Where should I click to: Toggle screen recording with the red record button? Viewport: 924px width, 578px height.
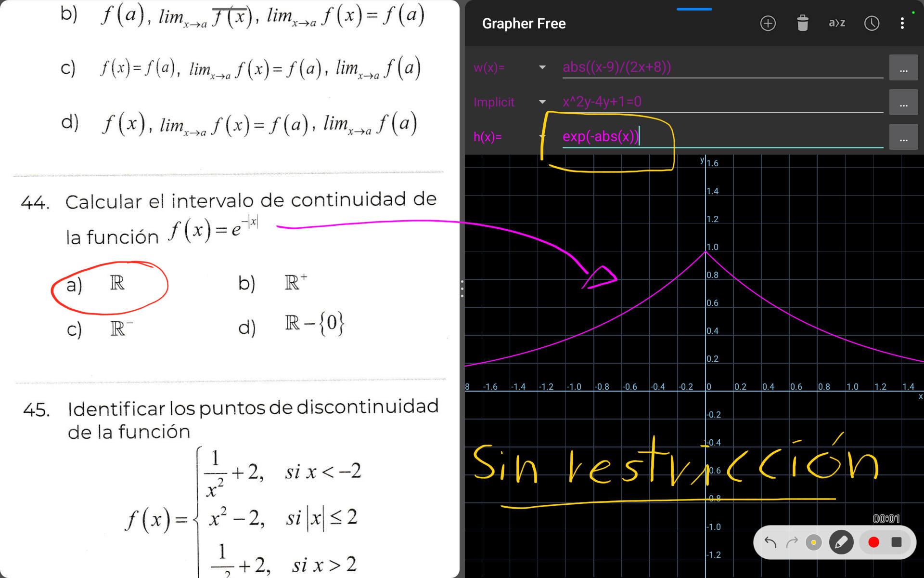click(873, 542)
